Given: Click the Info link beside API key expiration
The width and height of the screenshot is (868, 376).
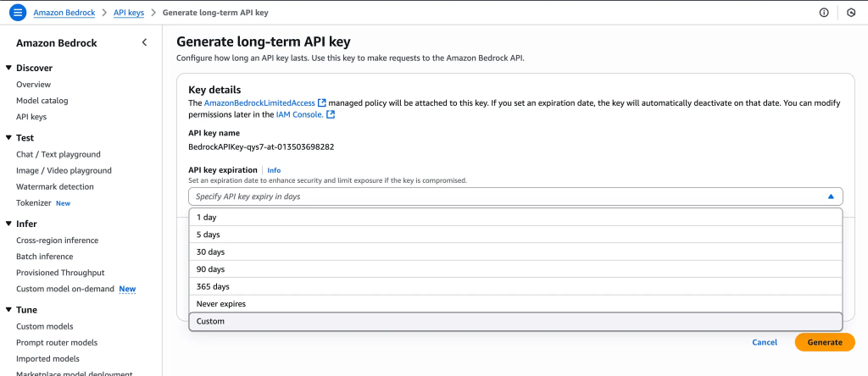Looking at the screenshot, I should 274,170.
